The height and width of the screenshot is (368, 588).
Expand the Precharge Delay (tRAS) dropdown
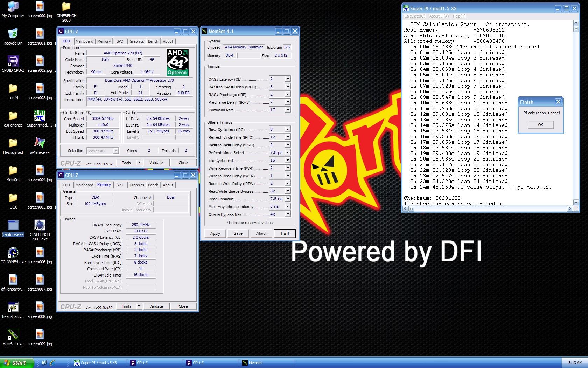click(287, 102)
